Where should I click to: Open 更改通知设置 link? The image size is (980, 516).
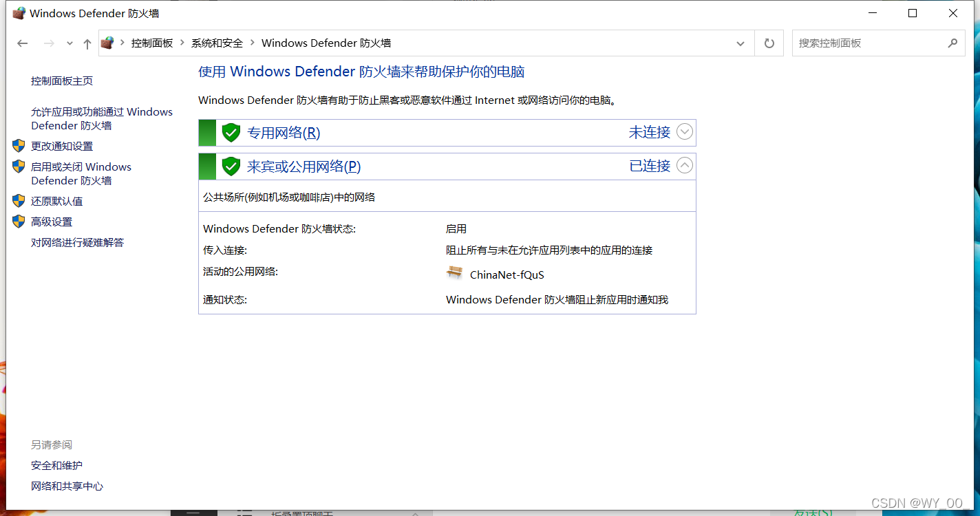pos(62,146)
